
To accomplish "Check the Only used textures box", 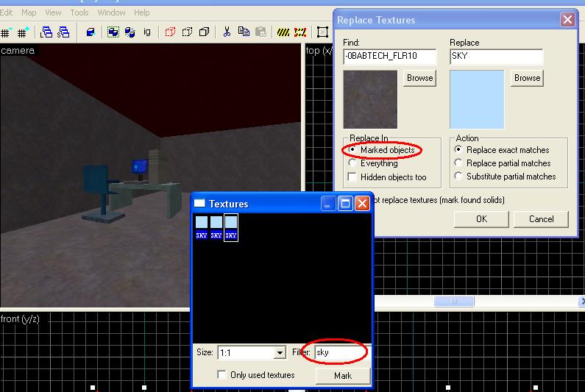I will point(222,375).
